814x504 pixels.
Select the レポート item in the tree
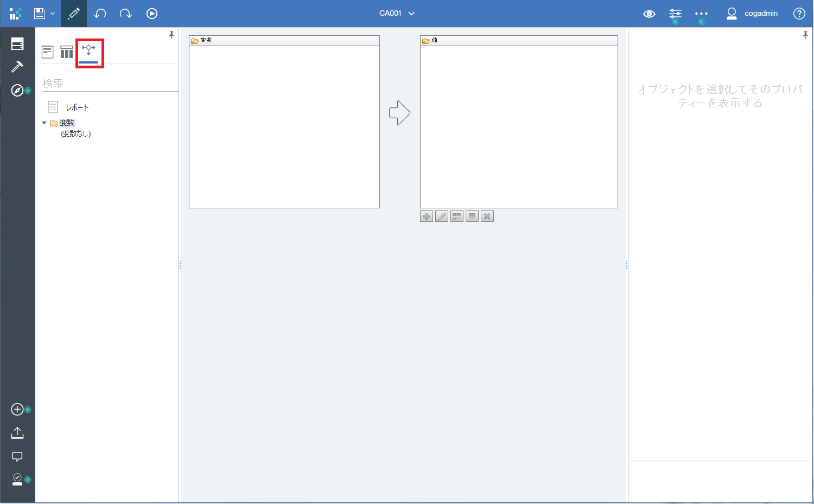tap(77, 107)
